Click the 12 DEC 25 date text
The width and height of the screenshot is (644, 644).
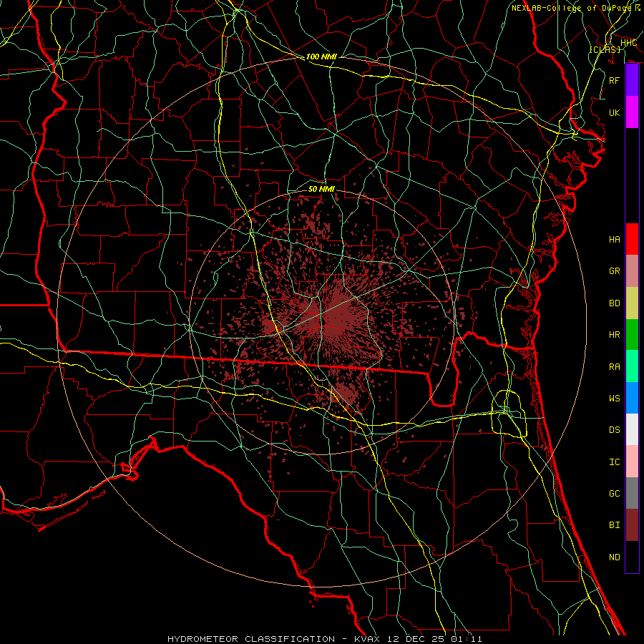[x=417, y=639]
